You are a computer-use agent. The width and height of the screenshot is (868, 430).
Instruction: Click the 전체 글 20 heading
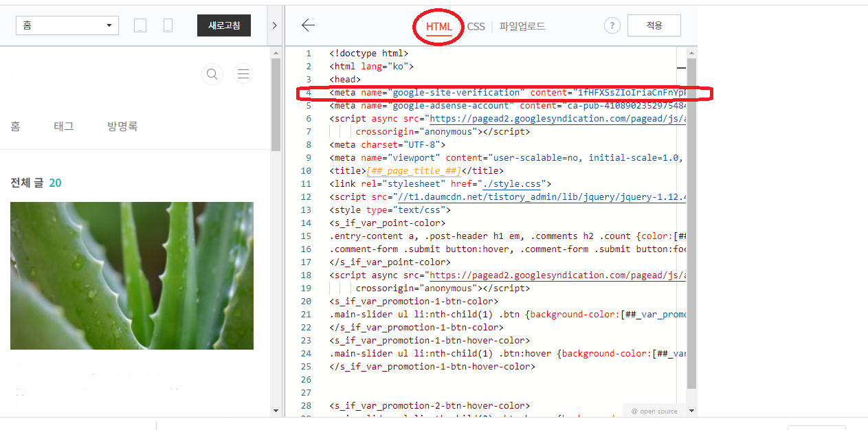pyautogui.click(x=36, y=183)
